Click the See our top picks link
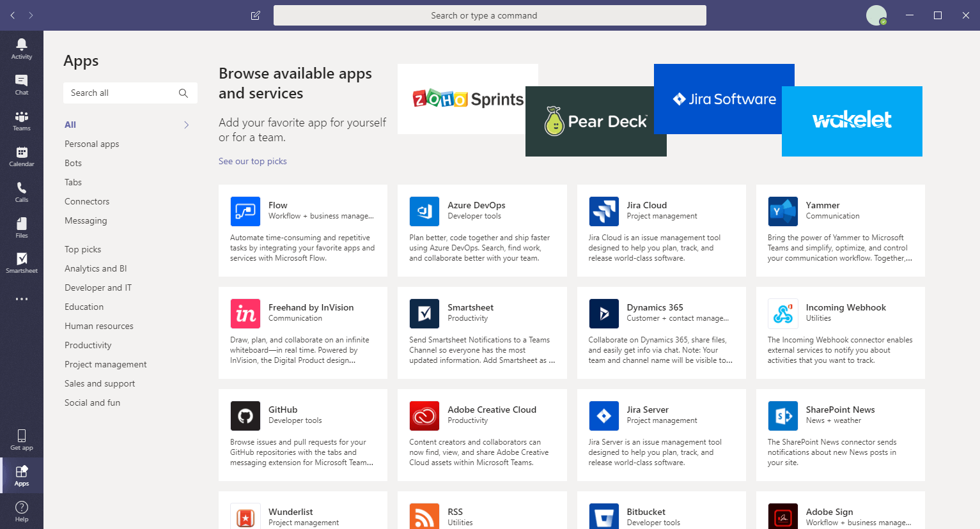This screenshot has height=529, width=980. 253,161
